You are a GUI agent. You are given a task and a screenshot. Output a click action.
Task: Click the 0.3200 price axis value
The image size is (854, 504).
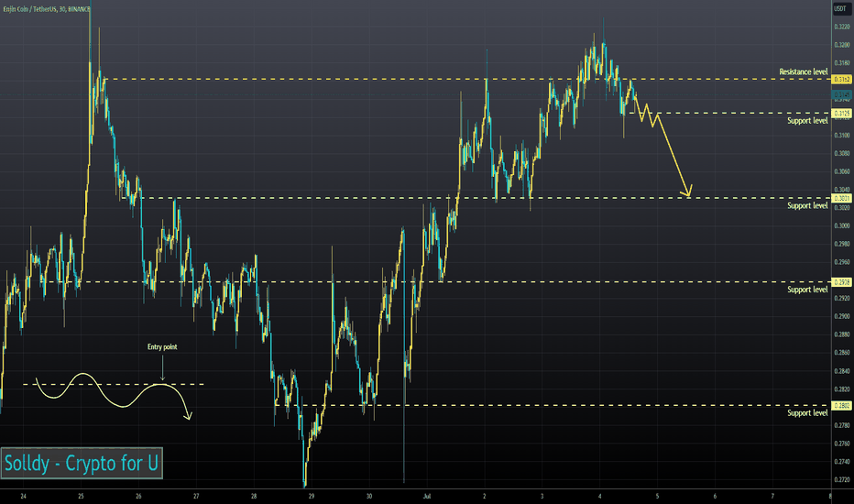[841, 45]
